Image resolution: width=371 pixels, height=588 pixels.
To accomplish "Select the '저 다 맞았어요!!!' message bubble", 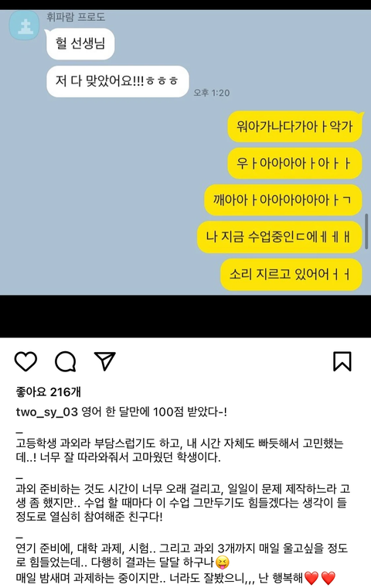I will click(117, 81).
